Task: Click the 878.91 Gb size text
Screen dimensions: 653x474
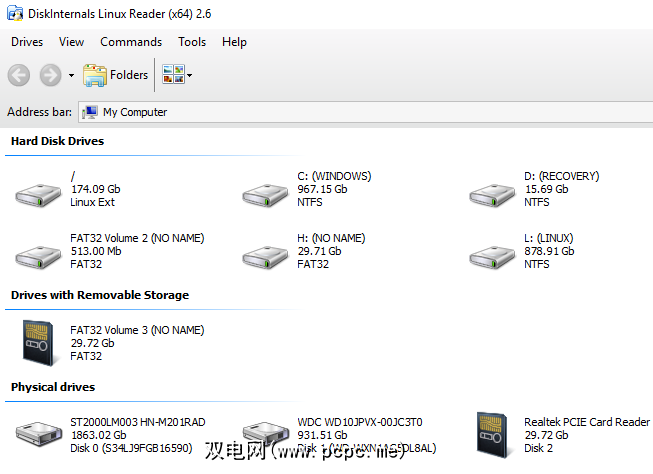Action: tap(549, 251)
